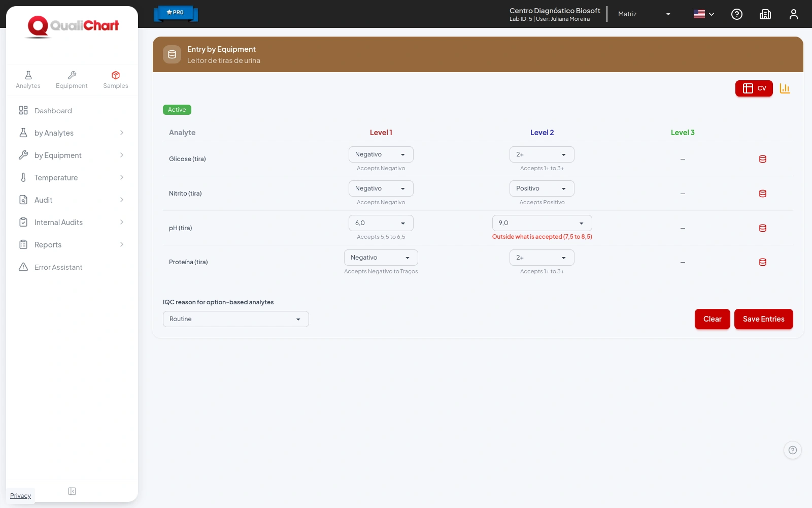Image resolution: width=812 pixels, height=508 pixels.
Task: Click the database icon in pH row
Action: click(x=763, y=228)
